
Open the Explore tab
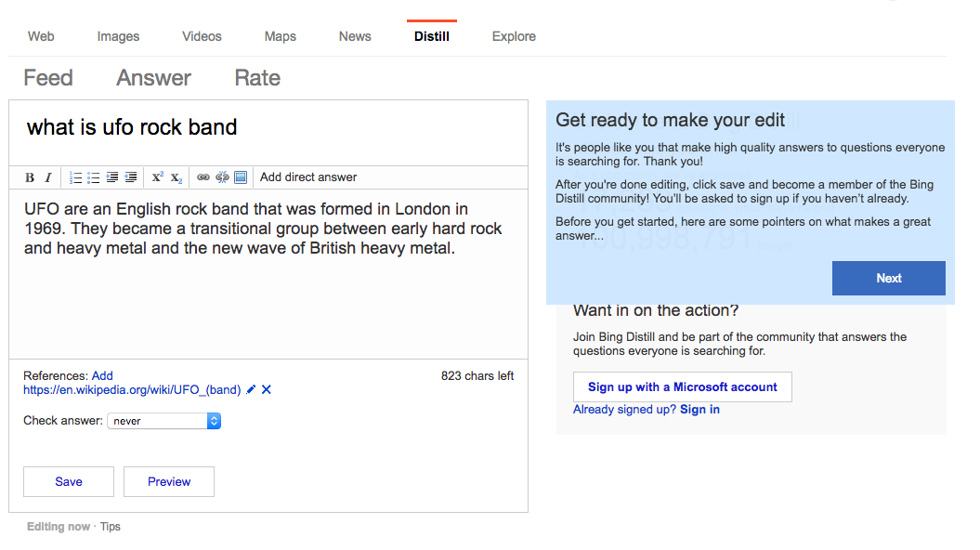pos(514,36)
